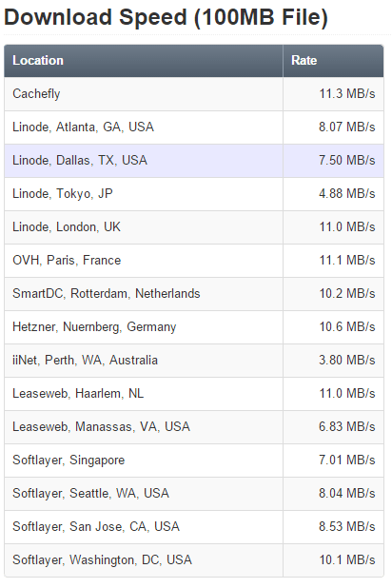Screen dimensions: 392x588
Task: Click iiNet, Perth, WA, Australia row
Action: [194, 361]
